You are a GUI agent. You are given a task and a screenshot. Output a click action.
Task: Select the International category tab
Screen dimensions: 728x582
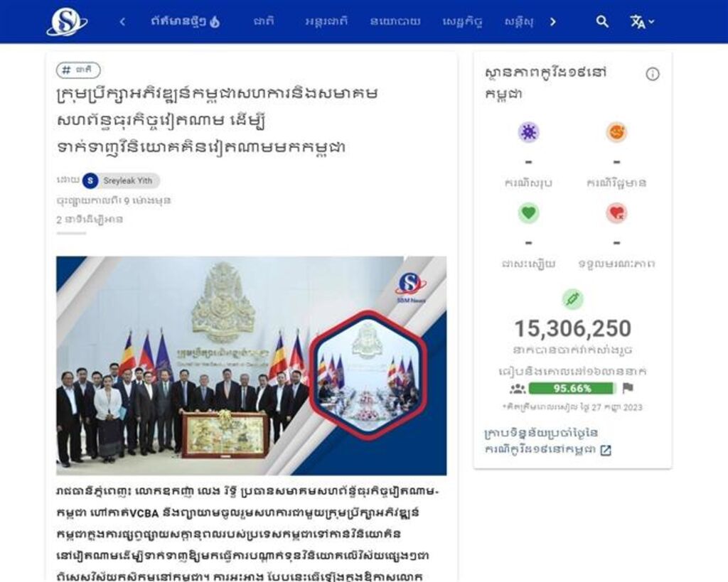tap(326, 21)
